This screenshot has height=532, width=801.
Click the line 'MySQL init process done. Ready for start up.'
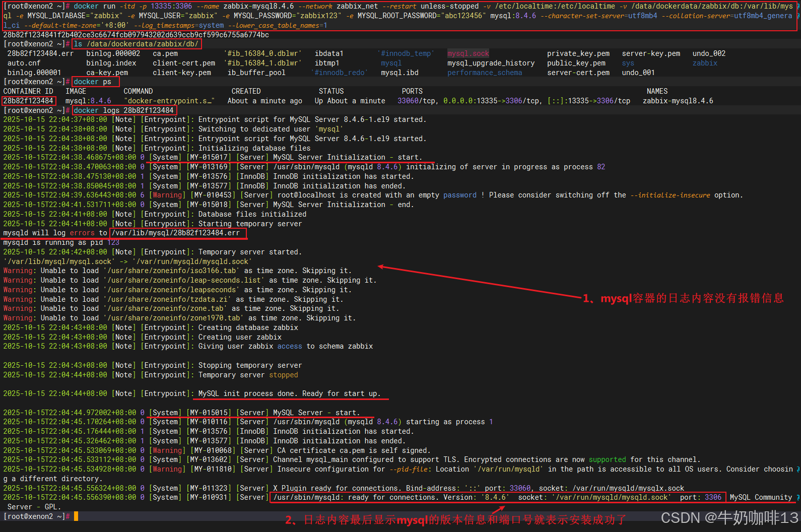click(289, 393)
